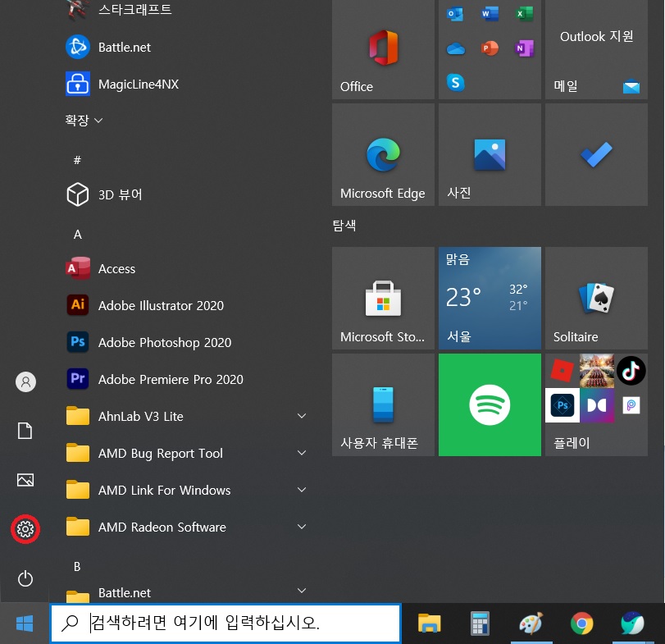
Task: Open the 메일 tile
Action: pos(596,48)
